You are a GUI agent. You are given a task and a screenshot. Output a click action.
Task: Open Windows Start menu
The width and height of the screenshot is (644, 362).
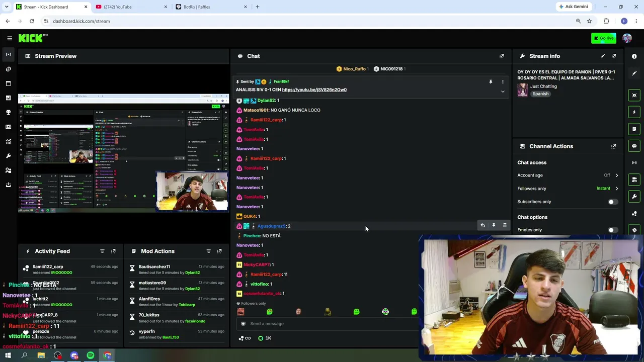8,355
